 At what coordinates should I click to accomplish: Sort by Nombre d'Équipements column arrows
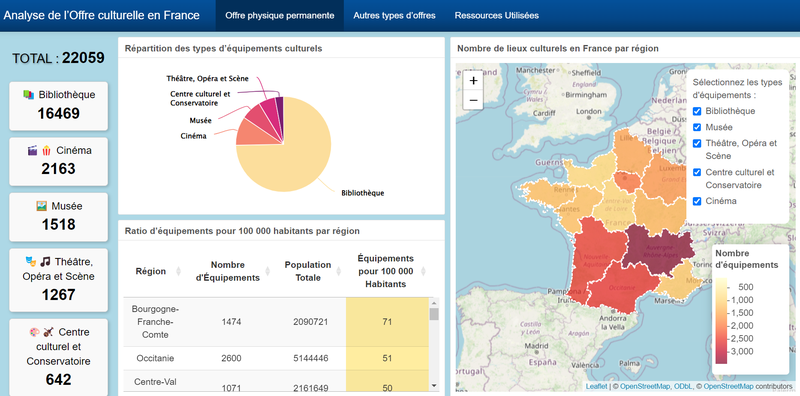(268, 271)
